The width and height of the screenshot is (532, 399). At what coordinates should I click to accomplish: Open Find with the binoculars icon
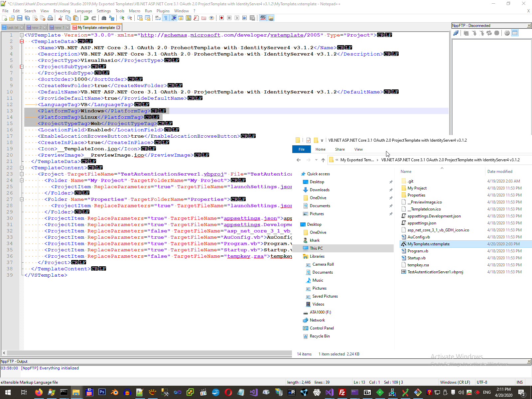click(104, 18)
